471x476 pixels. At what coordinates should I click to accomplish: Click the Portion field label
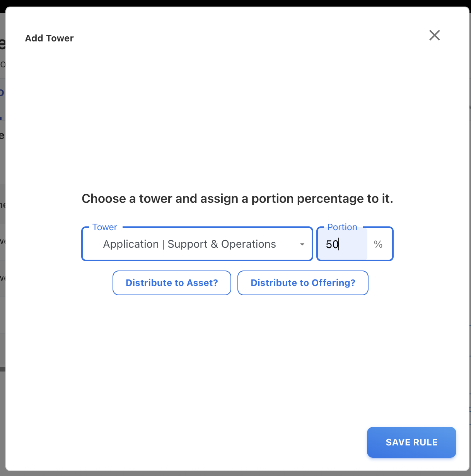coord(342,227)
